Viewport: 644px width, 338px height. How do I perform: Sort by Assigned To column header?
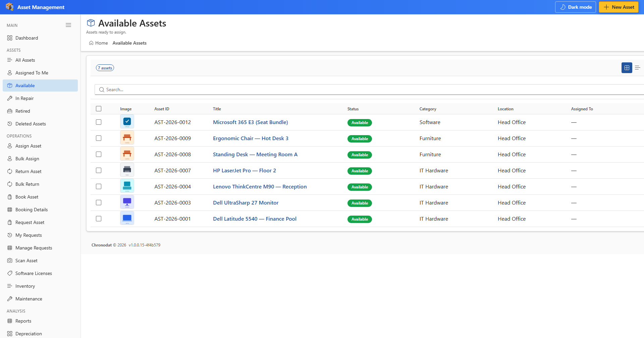tap(582, 109)
